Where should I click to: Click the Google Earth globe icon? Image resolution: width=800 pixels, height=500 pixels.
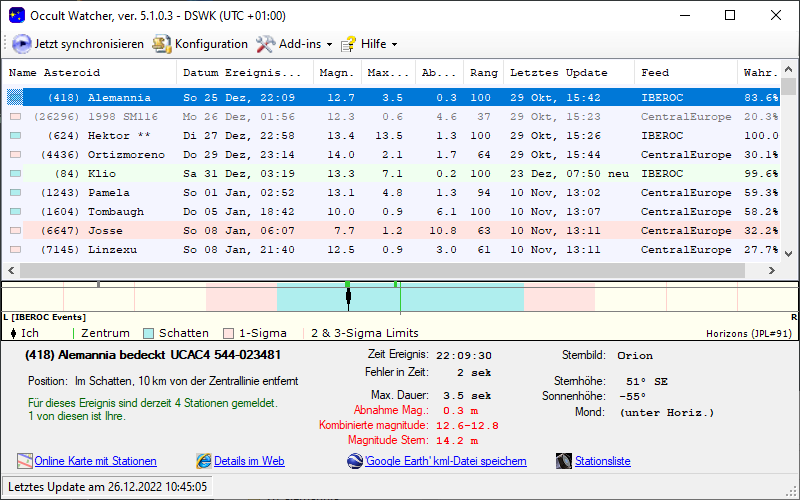click(355, 461)
